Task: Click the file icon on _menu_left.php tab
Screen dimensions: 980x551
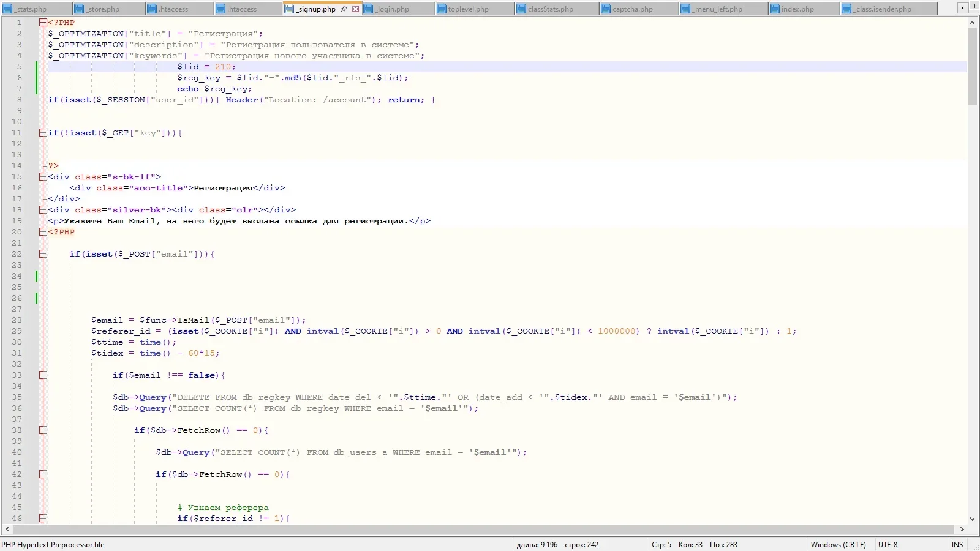Action: [686, 9]
